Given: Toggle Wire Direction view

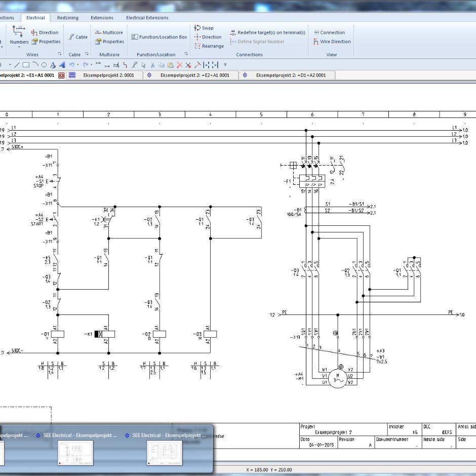Looking at the screenshot, I should 332,42.
